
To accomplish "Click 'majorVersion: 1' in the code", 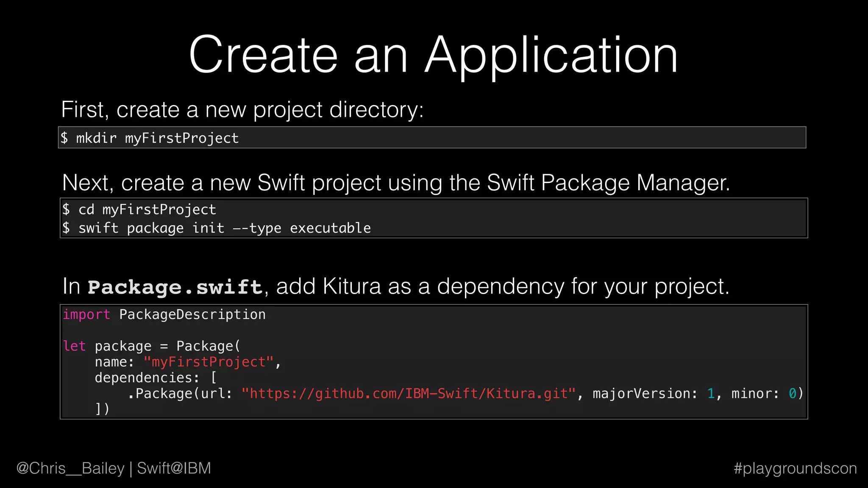I will tap(654, 394).
